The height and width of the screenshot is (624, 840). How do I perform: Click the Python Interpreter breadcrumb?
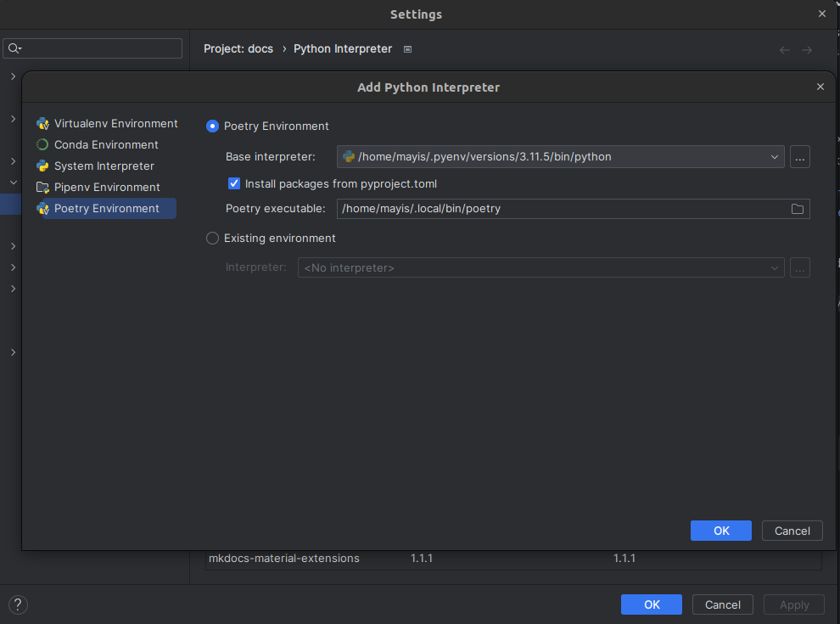[343, 48]
